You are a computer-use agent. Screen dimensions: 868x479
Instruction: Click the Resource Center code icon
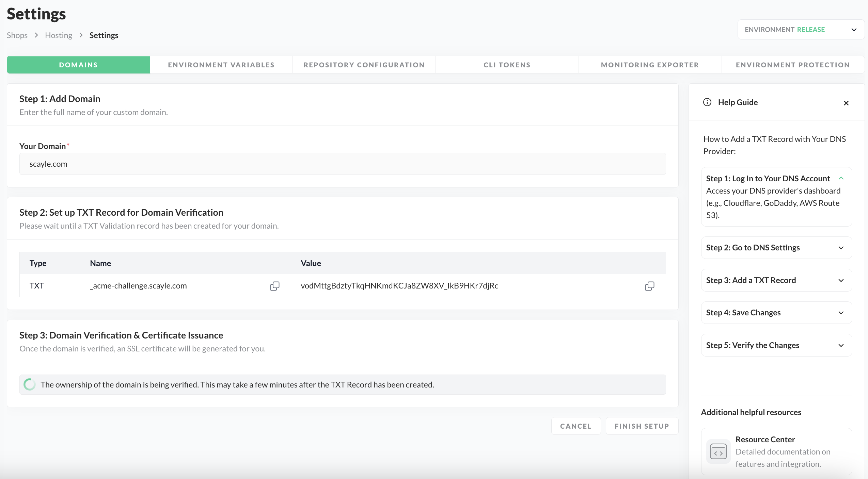(718, 452)
